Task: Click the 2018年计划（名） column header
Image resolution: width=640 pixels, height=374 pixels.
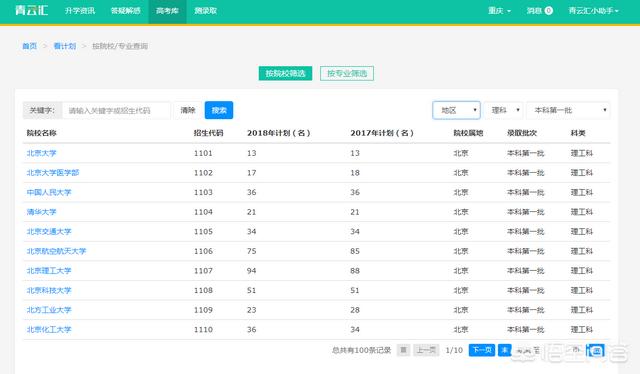Action: click(x=279, y=133)
